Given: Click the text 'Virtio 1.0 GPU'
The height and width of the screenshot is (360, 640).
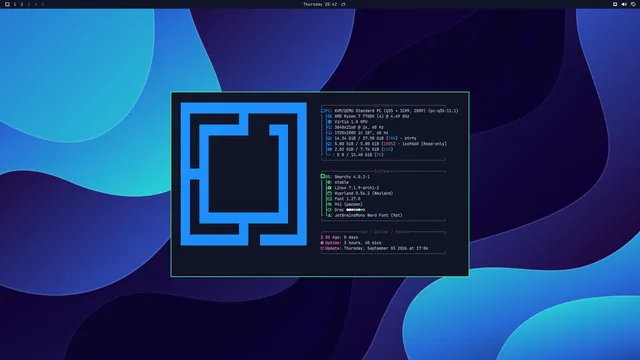Looking at the screenshot, I should click(351, 122).
